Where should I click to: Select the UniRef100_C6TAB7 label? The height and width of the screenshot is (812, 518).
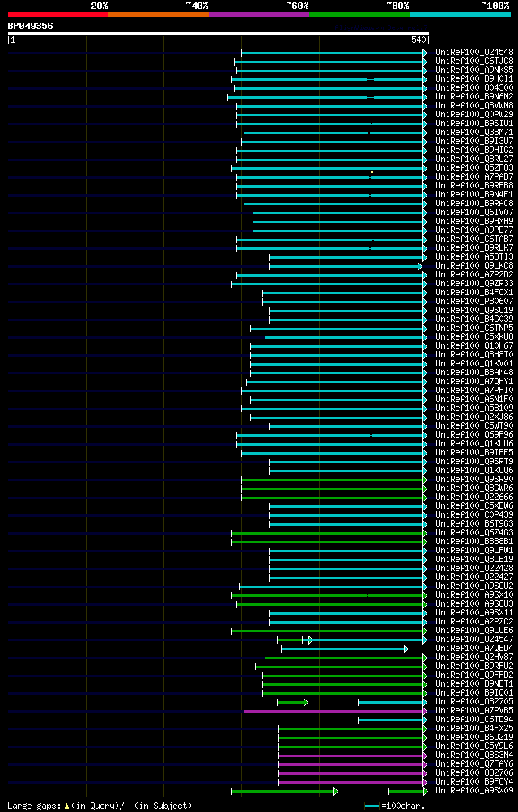click(474, 239)
